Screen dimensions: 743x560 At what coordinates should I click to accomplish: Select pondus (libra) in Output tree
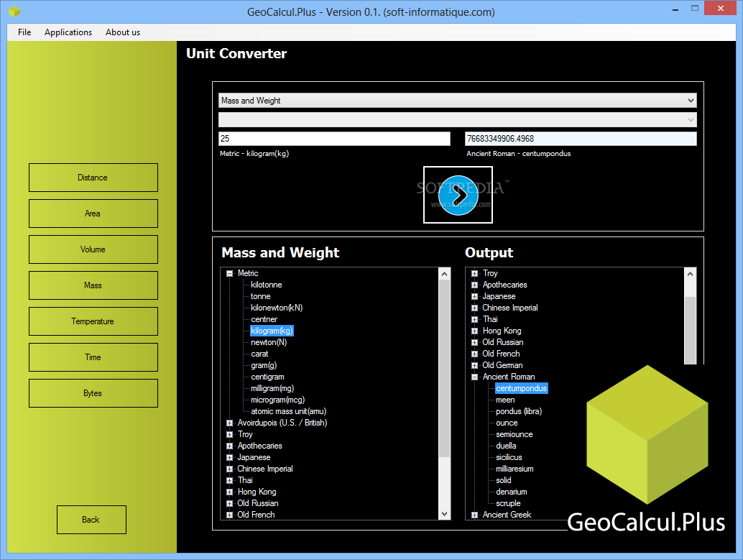pyautogui.click(x=519, y=411)
